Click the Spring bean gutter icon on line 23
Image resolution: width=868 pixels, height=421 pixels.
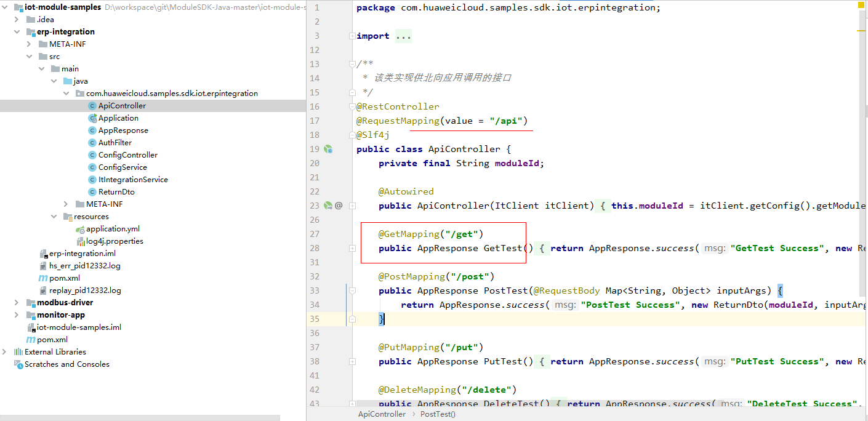328,206
